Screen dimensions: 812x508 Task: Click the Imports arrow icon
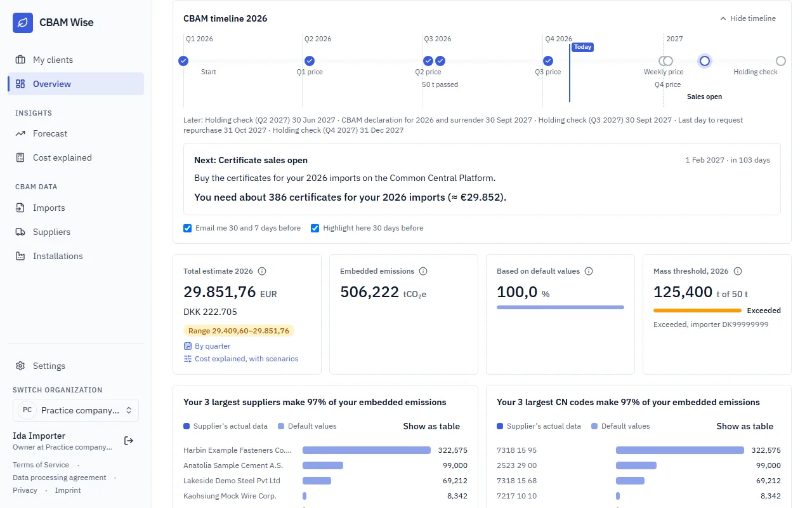click(x=20, y=208)
